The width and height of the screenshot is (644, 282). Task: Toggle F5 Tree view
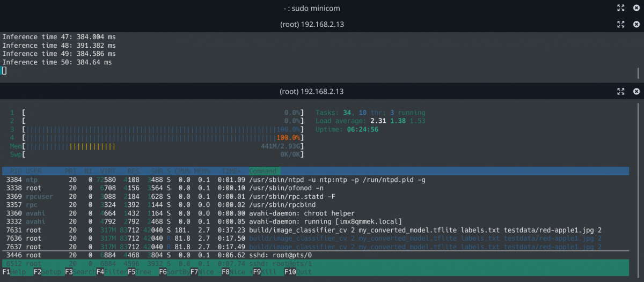[x=140, y=272]
